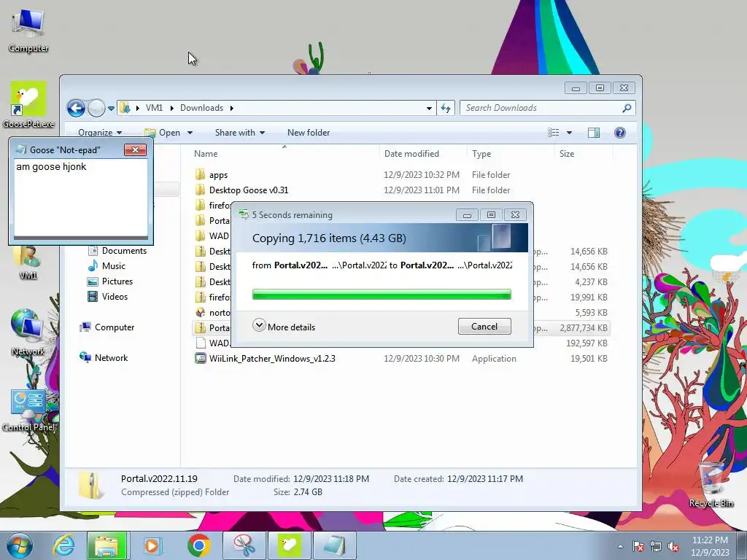Expand the VM1 breadcrumb arrow
747x560 pixels.
pyautogui.click(x=171, y=108)
